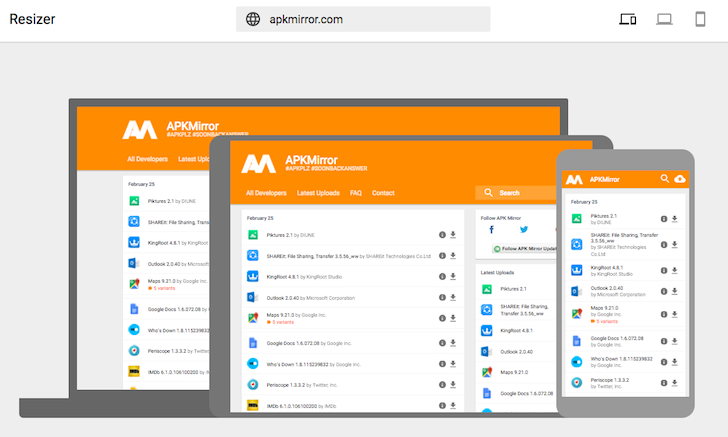Download Periscope 1.3.3.2 in tablet preview
Viewport: 728px width, 437px height.
(x=453, y=385)
